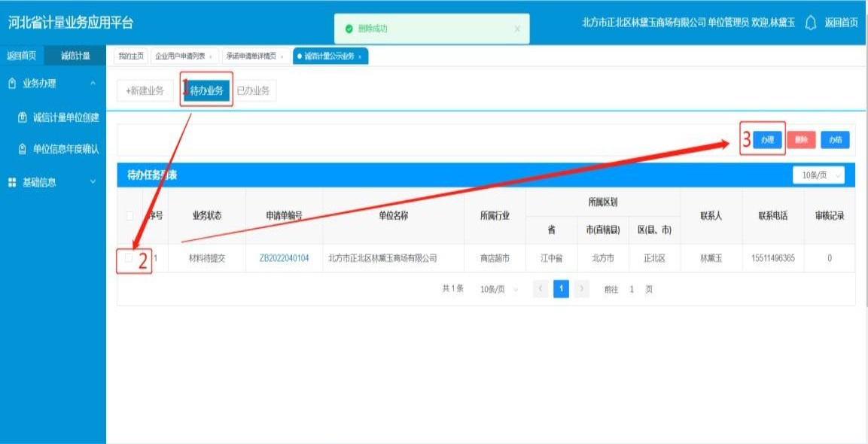This screenshot has width=868, height=444.
Task: Close the 诚信计量公示业务 tab
Action: tap(360, 56)
